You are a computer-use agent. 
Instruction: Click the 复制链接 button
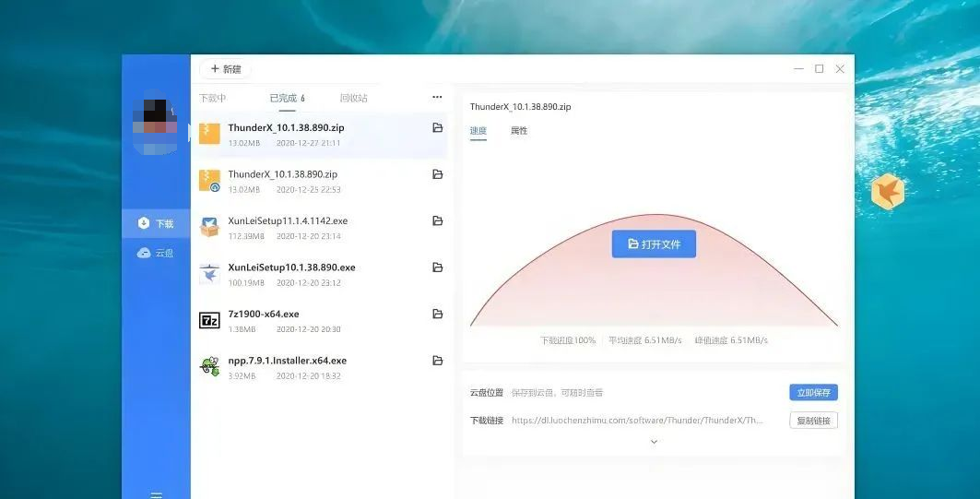[813, 421]
